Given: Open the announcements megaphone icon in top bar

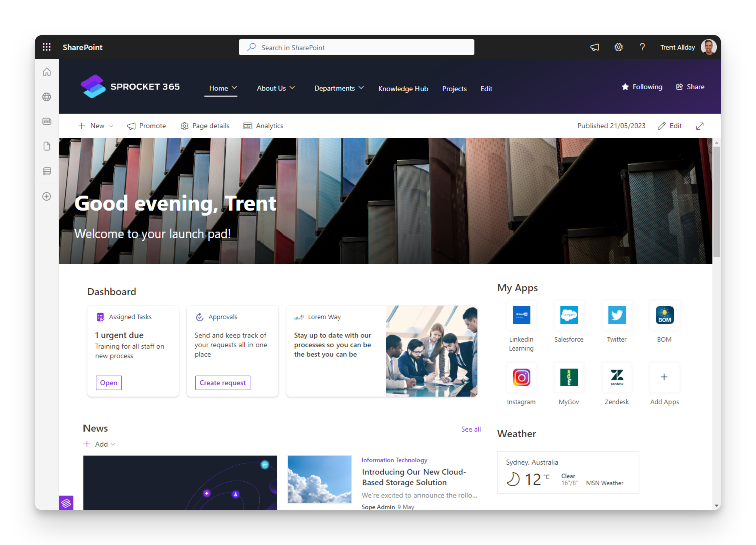Looking at the screenshot, I should tap(594, 47).
